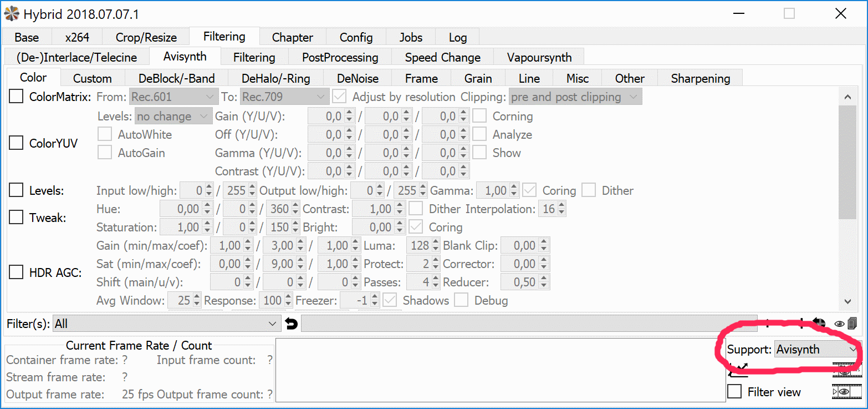868x409 pixels.
Task: Open the DeBlock/-Band tab
Action: coord(177,78)
